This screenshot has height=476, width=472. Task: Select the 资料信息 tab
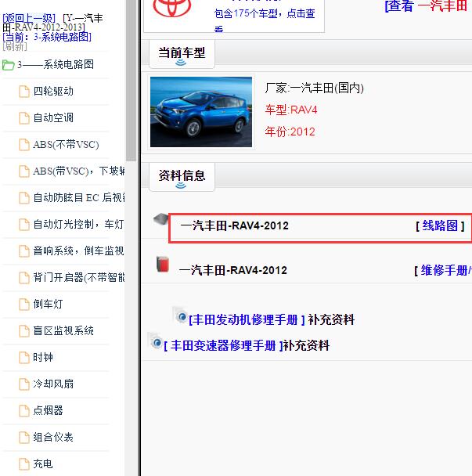pyautogui.click(x=182, y=176)
